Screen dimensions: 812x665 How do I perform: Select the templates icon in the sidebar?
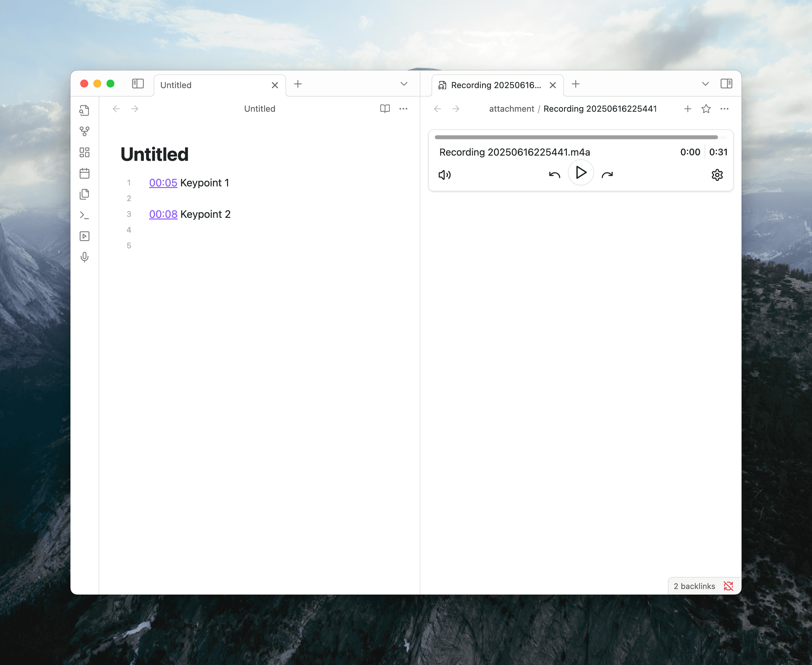85,194
